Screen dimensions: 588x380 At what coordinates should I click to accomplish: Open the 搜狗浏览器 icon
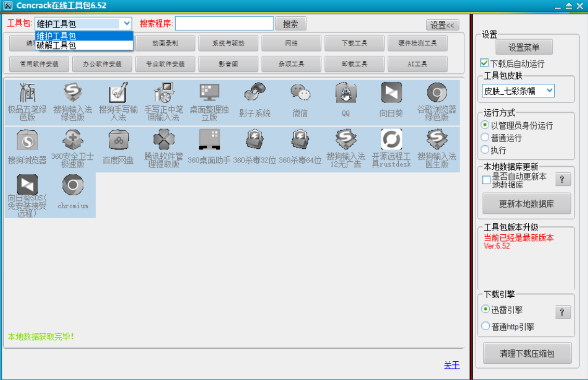click(28, 140)
